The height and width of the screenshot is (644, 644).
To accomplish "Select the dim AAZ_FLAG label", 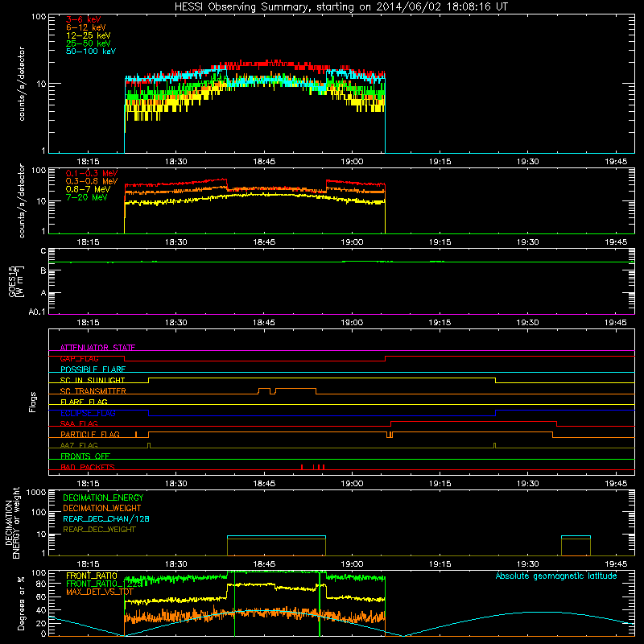I will [x=79, y=445].
